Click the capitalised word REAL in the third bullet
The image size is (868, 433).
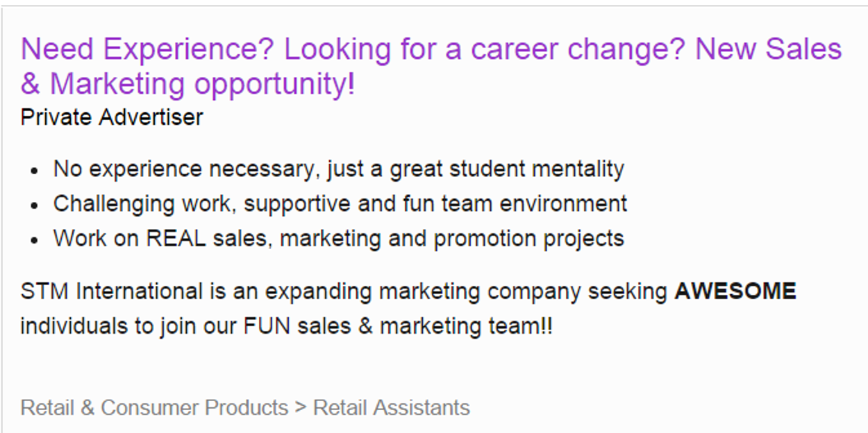[x=176, y=238]
